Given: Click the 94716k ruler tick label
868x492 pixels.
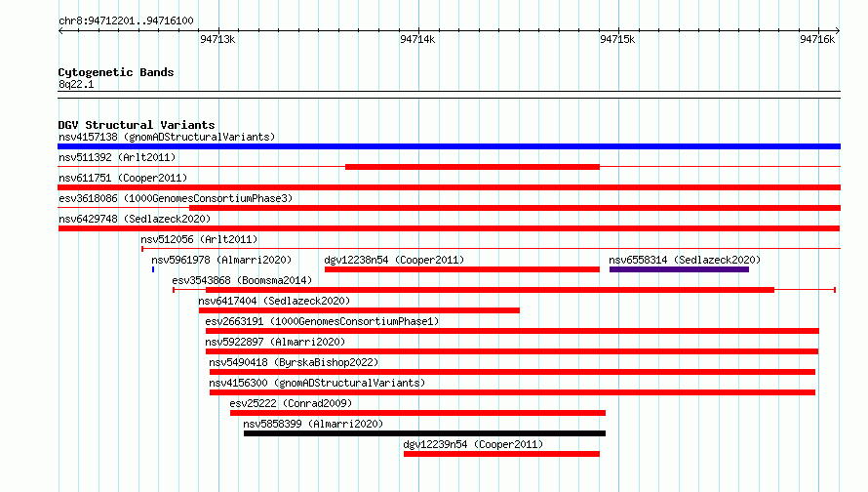Looking at the screenshot, I should 817,39.
